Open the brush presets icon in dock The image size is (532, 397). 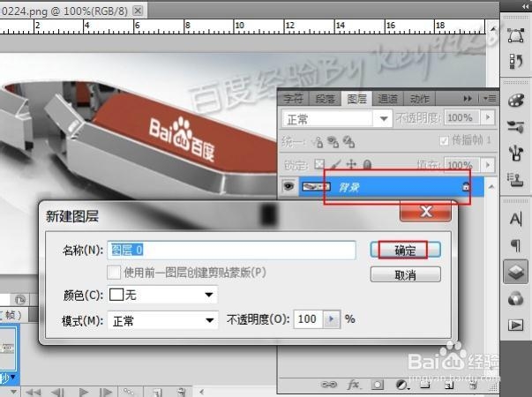[516, 126]
